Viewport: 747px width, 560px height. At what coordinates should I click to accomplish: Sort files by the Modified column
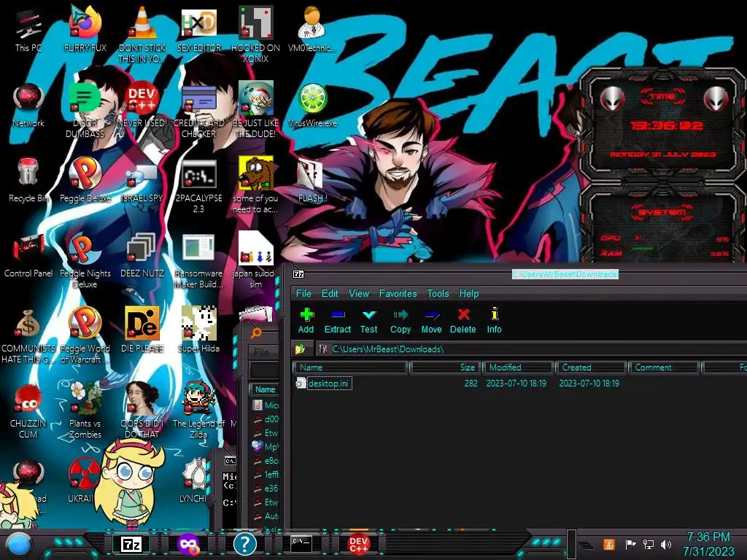click(518, 367)
